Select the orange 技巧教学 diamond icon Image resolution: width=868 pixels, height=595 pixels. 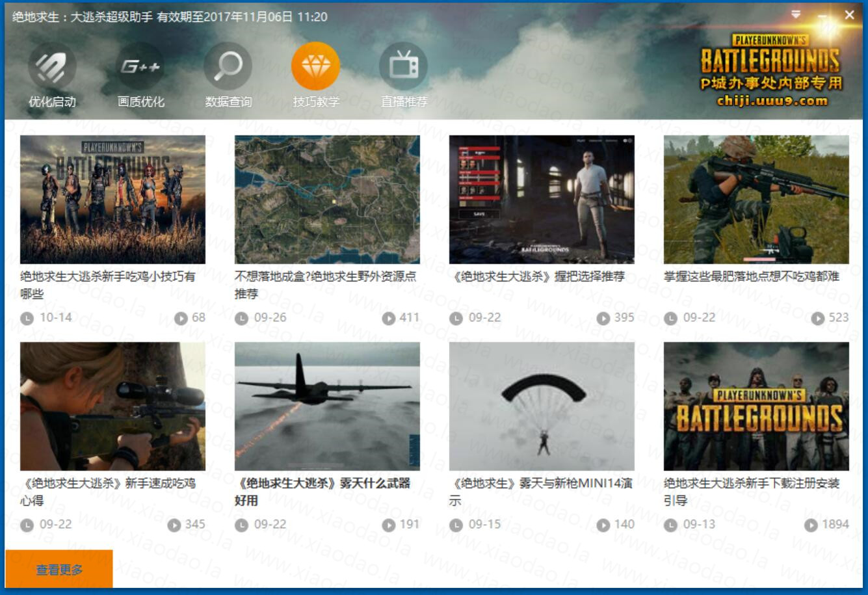pos(315,66)
